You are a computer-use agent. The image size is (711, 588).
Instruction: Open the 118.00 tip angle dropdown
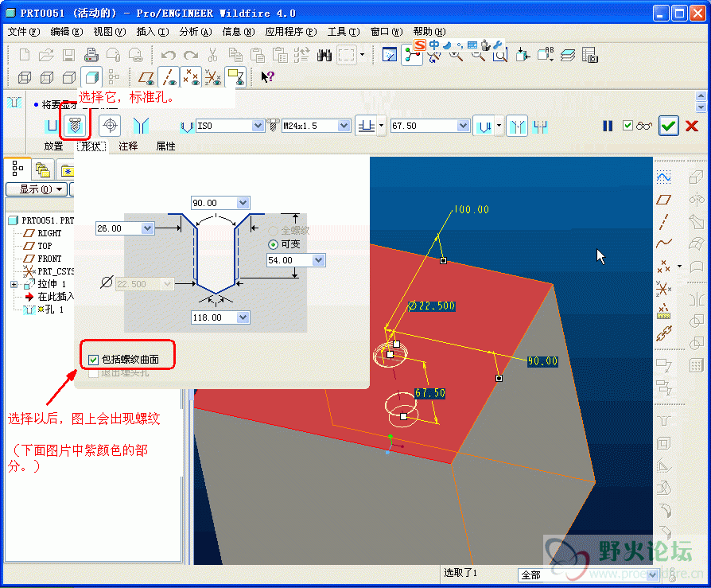[243, 317]
